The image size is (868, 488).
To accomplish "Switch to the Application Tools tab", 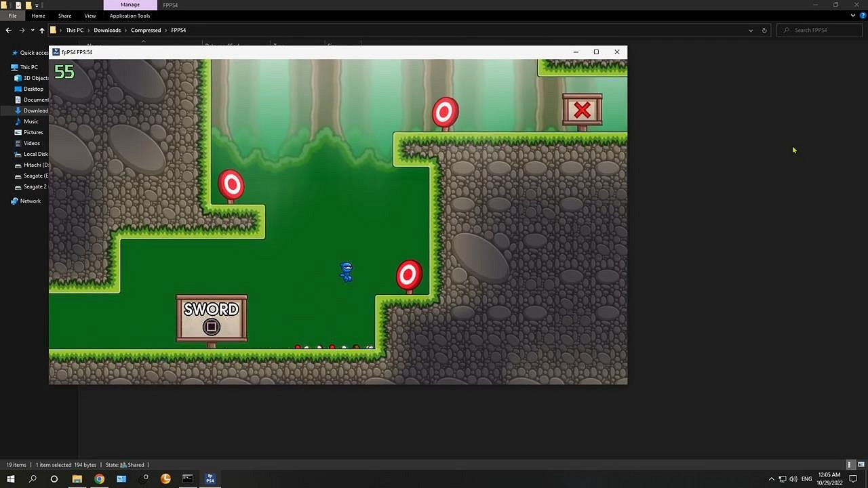I will (x=130, y=16).
